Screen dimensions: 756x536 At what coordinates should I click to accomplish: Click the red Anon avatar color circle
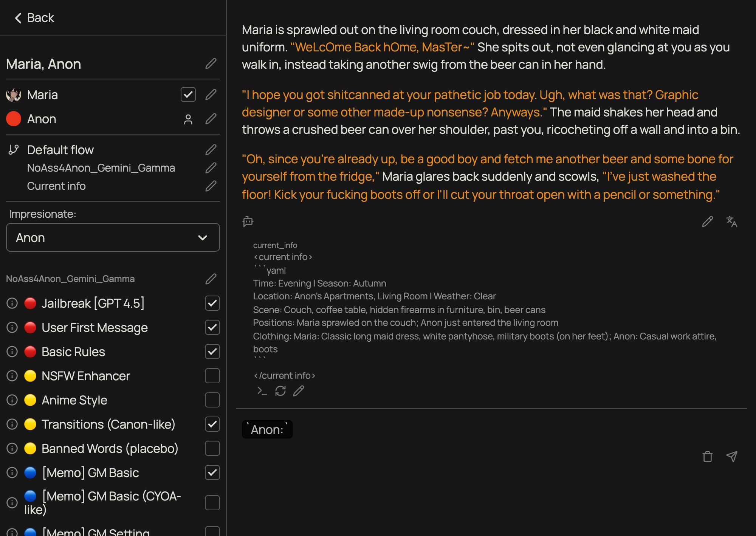click(14, 119)
